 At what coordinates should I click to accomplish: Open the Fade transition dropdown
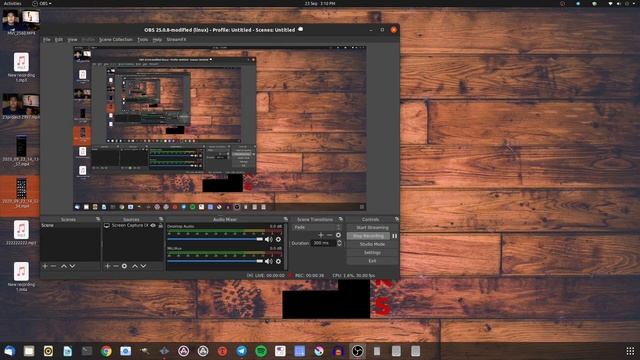[x=317, y=227]
